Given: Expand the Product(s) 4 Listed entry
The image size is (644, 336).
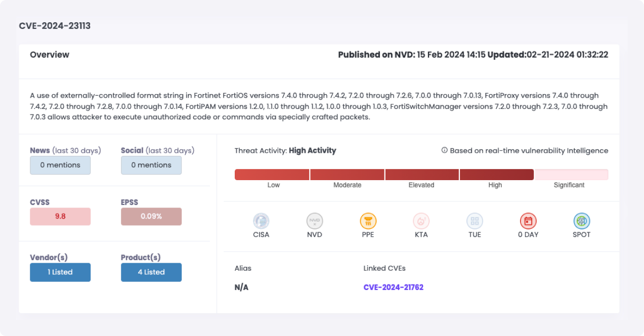Looking at the screenshot, I should click(151, 272).
